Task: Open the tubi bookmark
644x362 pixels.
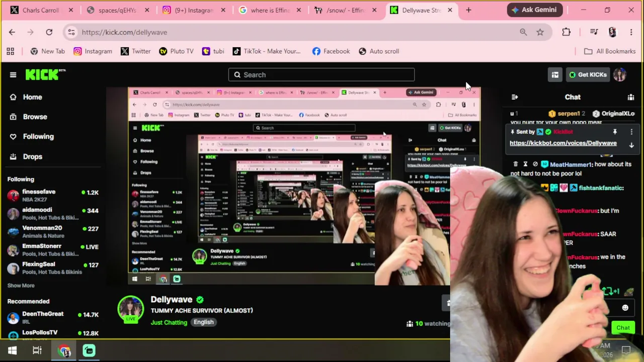Action: 213,51
